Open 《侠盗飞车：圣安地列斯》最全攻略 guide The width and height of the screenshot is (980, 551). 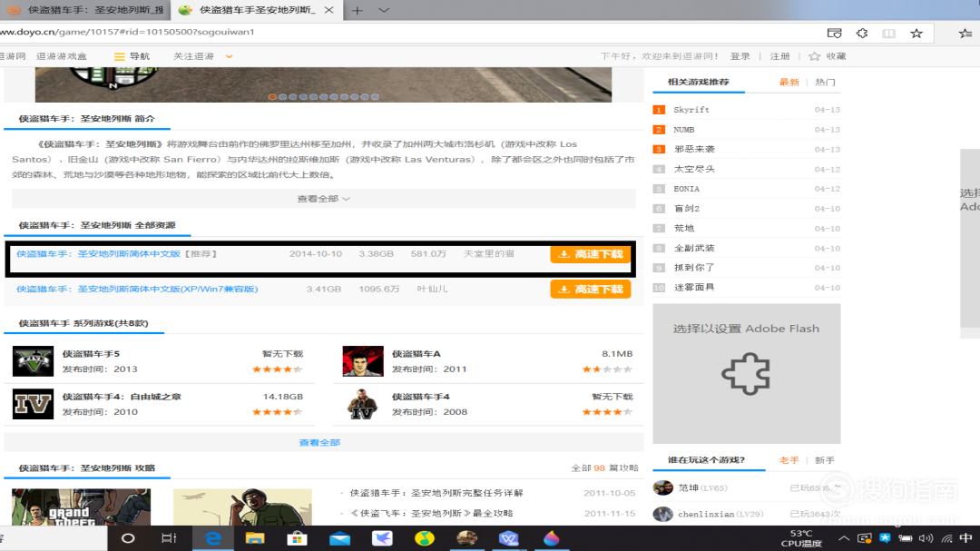point(432,513)
